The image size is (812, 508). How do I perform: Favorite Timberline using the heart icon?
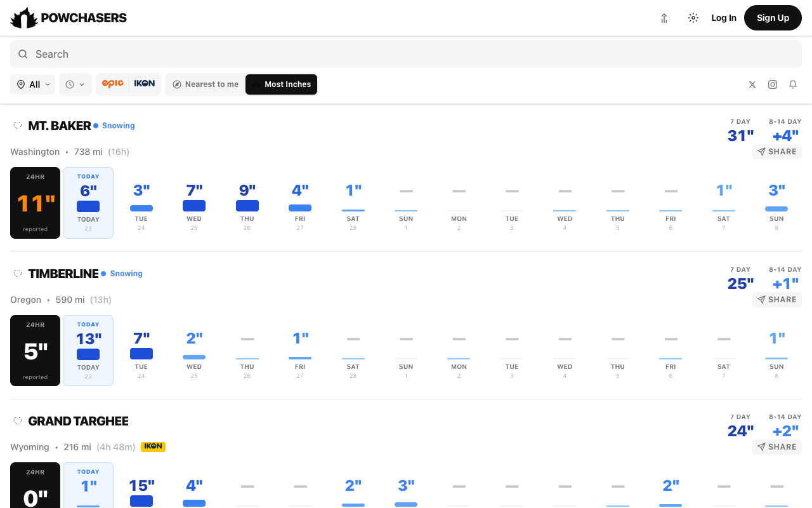[x=18, y=273]
